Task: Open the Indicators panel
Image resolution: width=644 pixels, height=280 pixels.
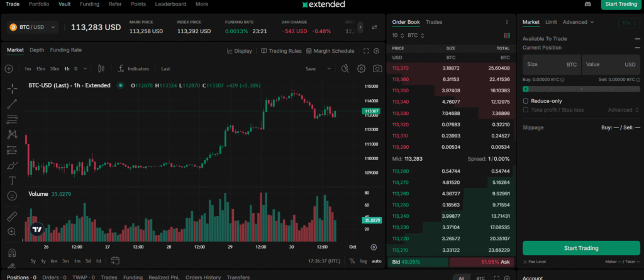Action: click(134, 69)
